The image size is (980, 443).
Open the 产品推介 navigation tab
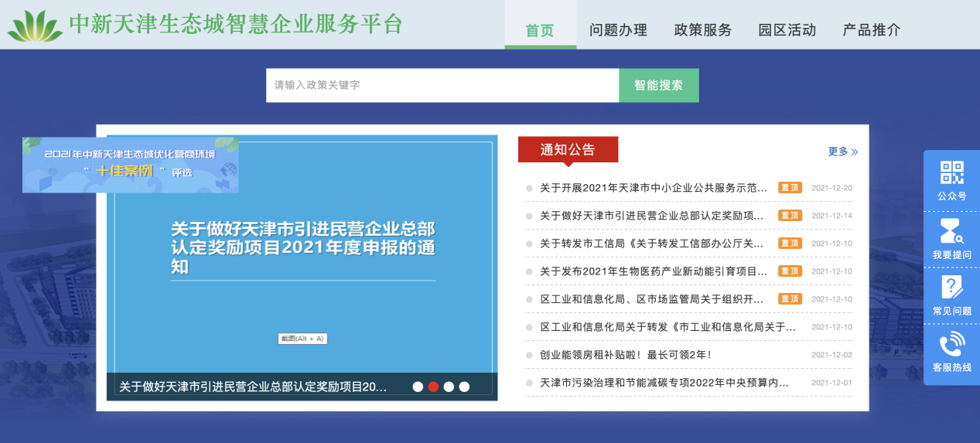[x=872, y=30]
